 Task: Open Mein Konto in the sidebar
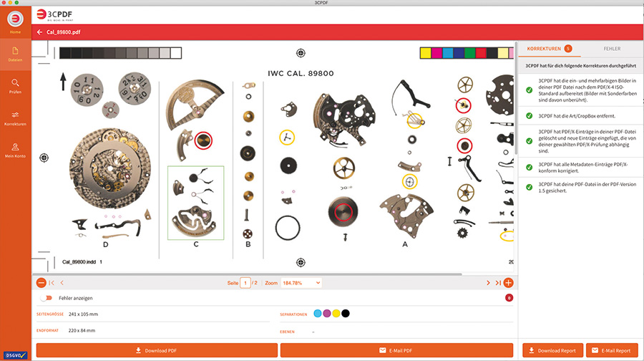[x=15, y=150]
